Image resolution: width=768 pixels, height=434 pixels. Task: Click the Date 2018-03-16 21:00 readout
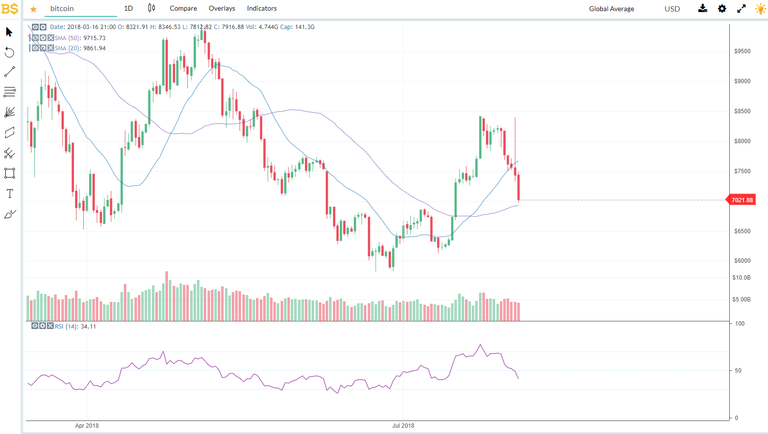tap(83, 27)
